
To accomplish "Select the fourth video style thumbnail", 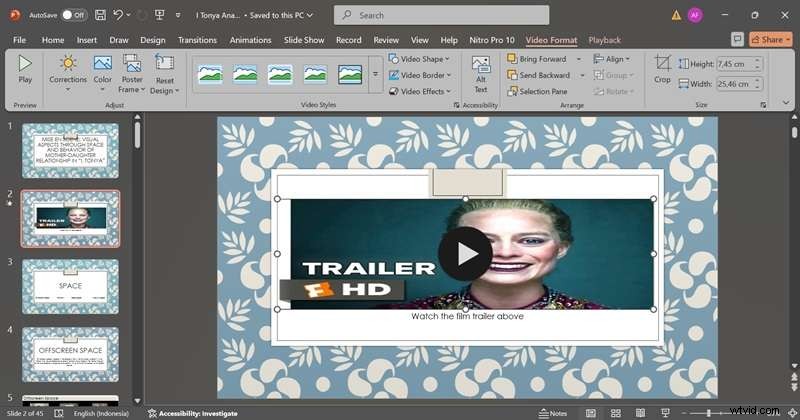I will (x=315, y=75).
